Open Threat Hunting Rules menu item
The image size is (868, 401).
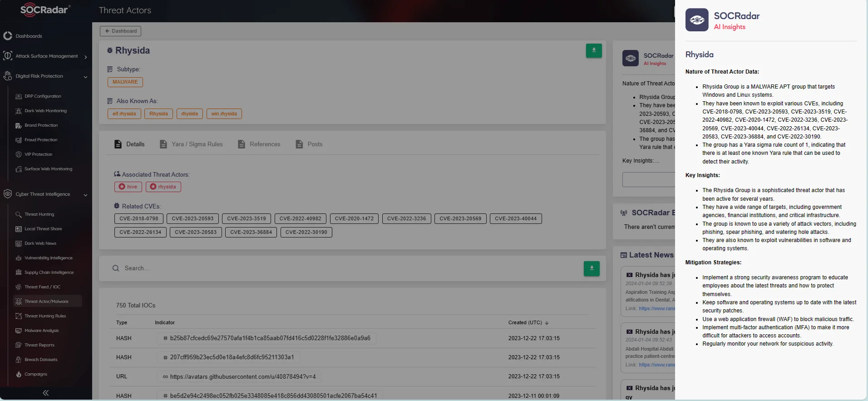(x=45, y=316)
